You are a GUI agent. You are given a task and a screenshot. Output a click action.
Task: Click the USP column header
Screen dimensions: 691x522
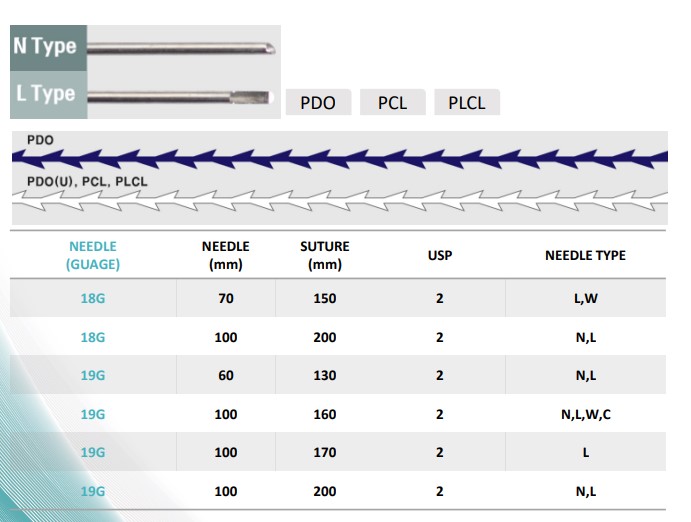[x=439, y=255]
